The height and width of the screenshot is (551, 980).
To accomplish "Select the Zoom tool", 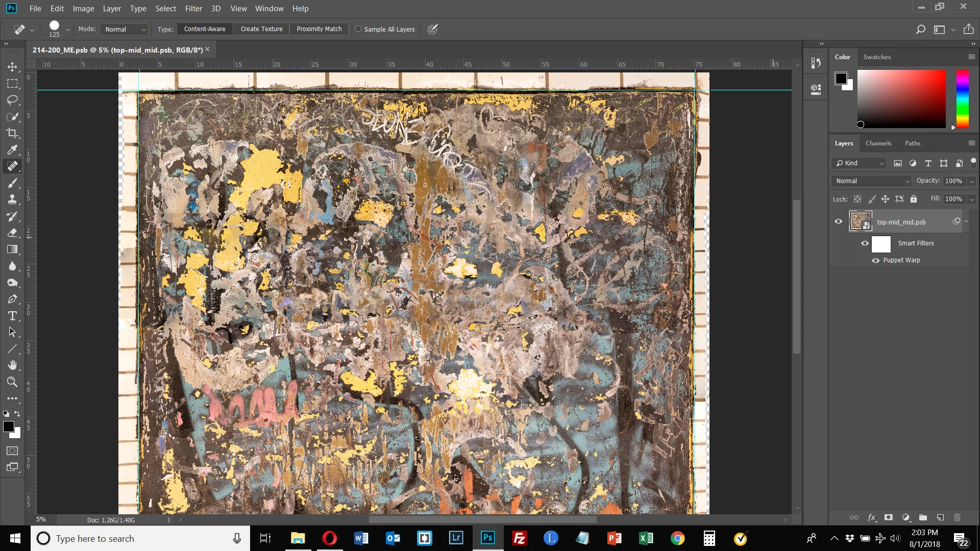I will click(x=12, y=382).
